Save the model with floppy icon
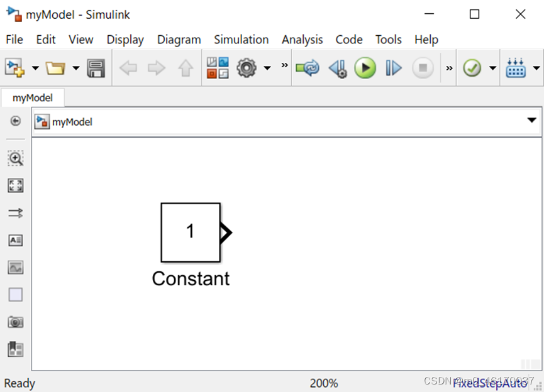 (96, 68)
